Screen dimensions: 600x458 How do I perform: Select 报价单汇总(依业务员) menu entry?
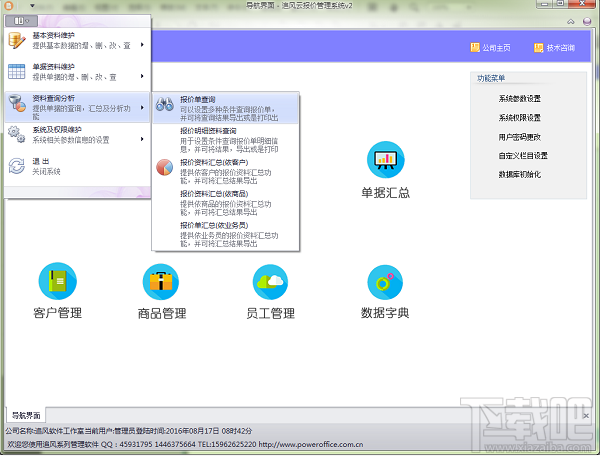click(226, 234)
